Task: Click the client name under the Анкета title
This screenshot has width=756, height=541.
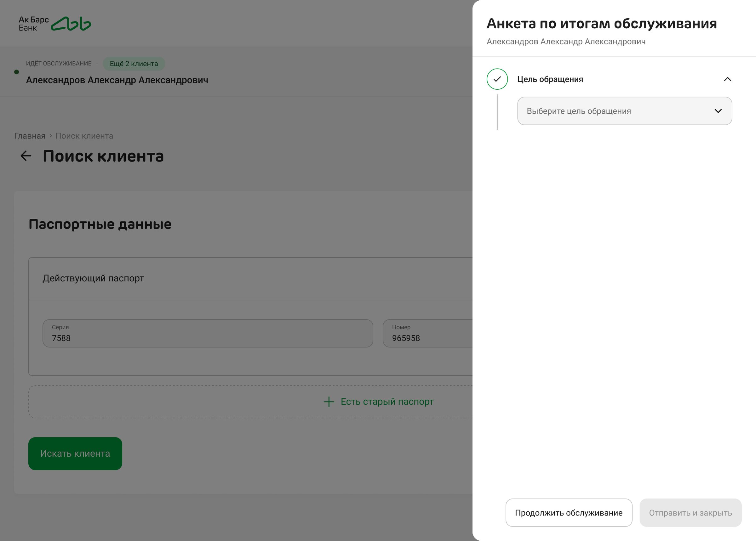Action: tap(566, 42)
